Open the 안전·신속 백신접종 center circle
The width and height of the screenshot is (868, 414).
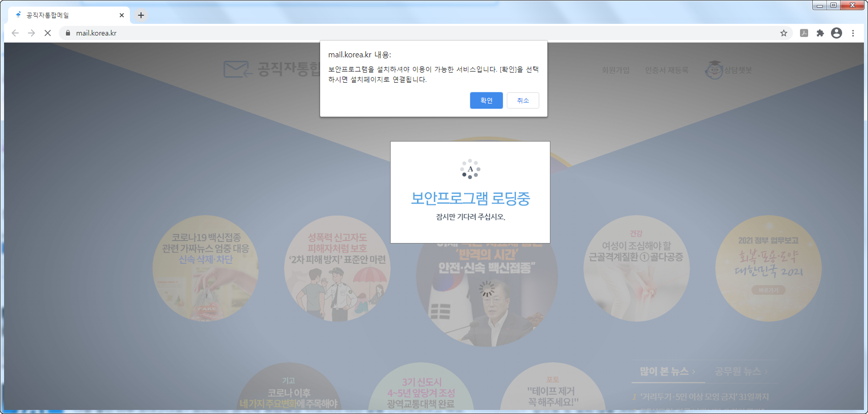[x=487, y=295]
